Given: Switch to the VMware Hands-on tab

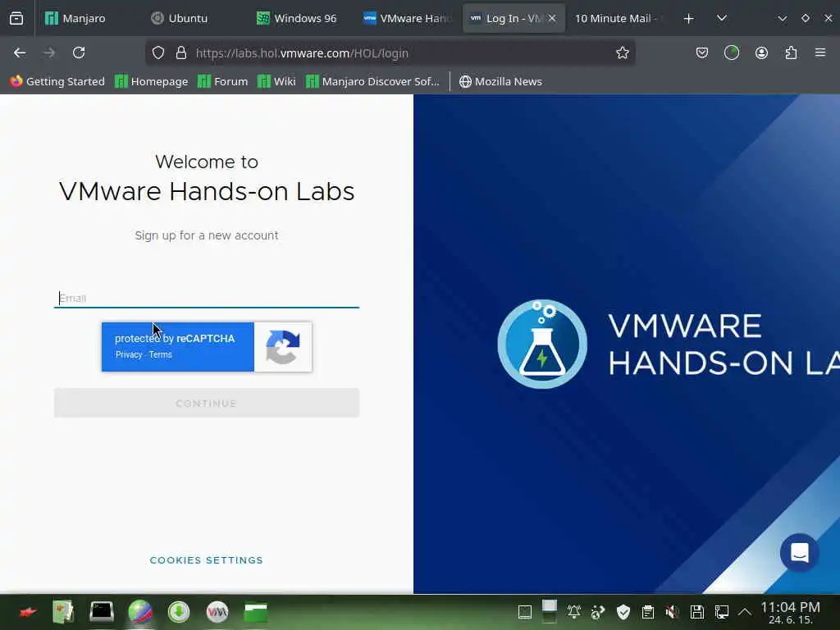Looking at the screenshot, I should tap(407, 18).
